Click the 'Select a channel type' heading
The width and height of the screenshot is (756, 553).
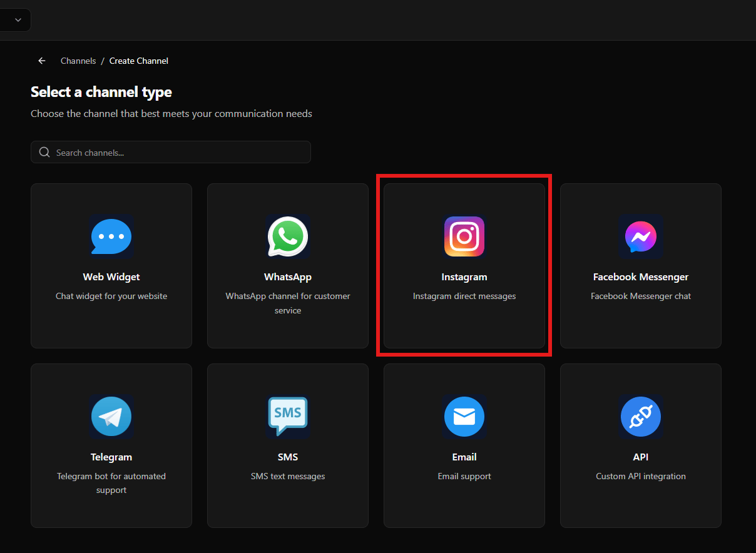[x=101, y=92]
